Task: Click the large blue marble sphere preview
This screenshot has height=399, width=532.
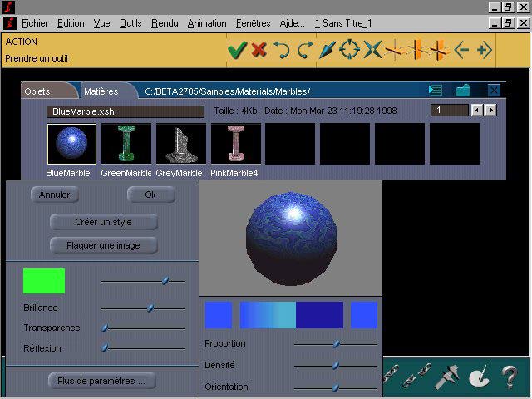Action: 292,239
